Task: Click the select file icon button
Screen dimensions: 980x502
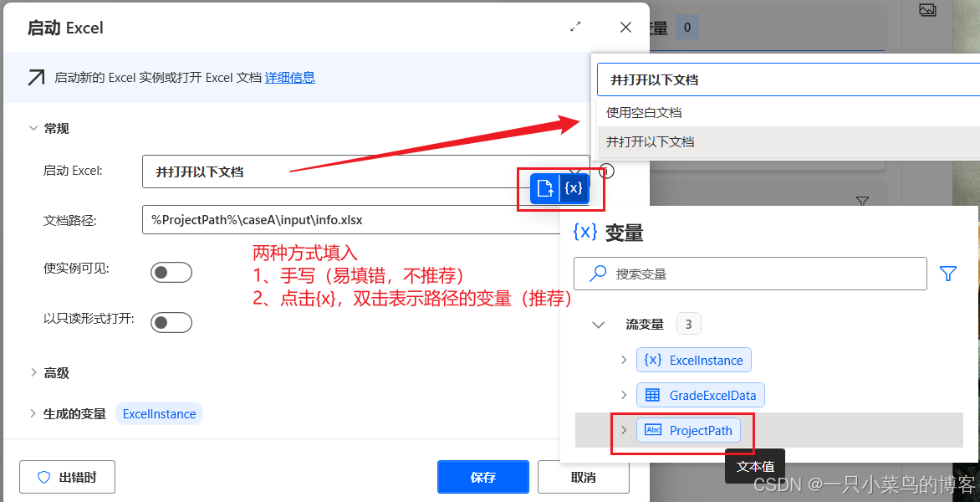Action: (545, 188)
